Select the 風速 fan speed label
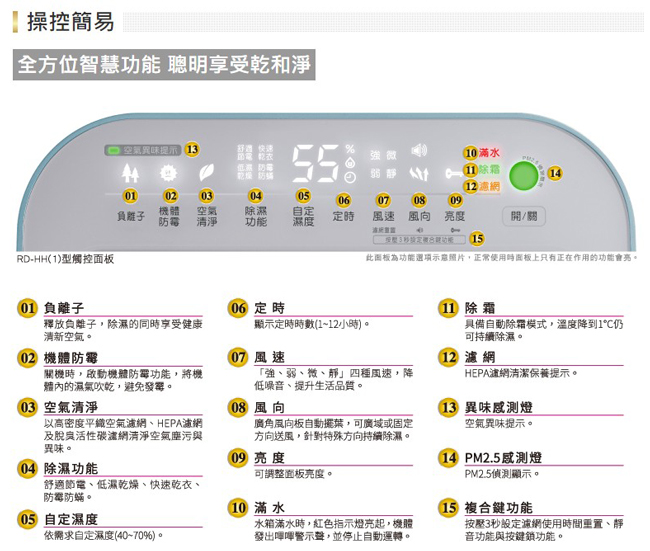Screen dimensions: 650x551 pyautogui.click(x=383, y=216)
